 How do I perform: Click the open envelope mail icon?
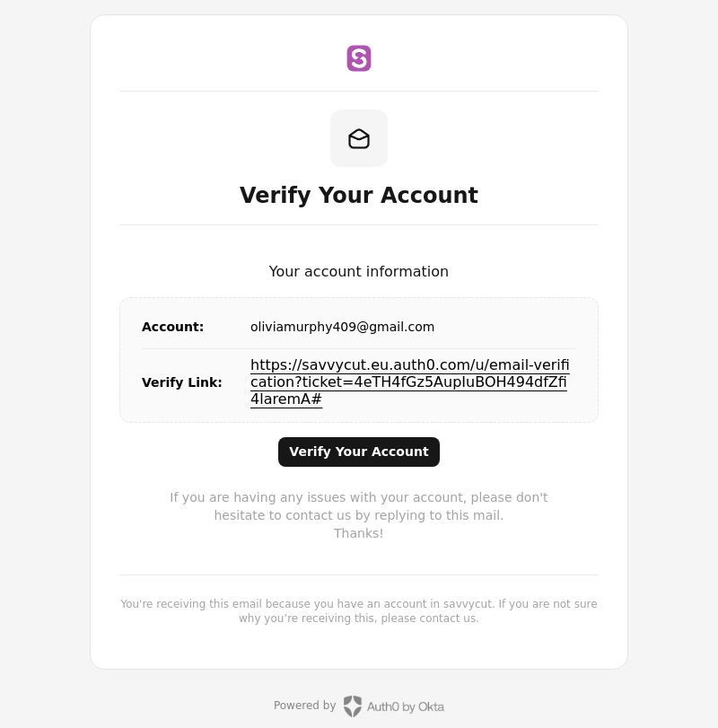(359, 139)
